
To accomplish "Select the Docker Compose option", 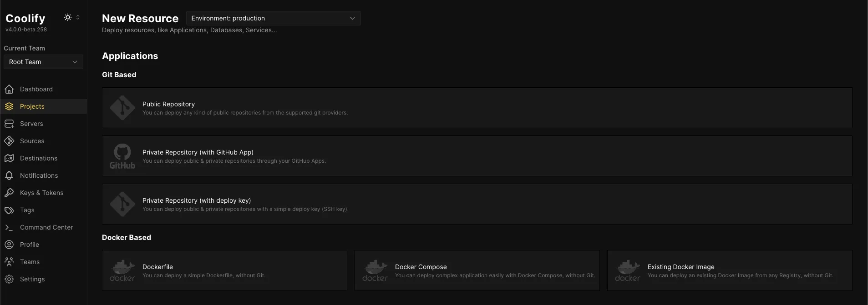I will point(477,270).
